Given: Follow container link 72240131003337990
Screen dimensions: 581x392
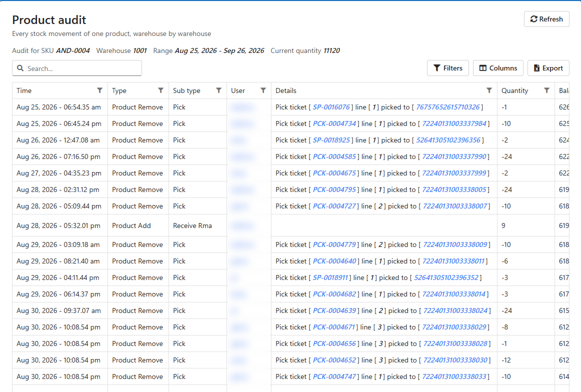Looking at the screenshot, I should pyautogui.click(x=454, y=156).
